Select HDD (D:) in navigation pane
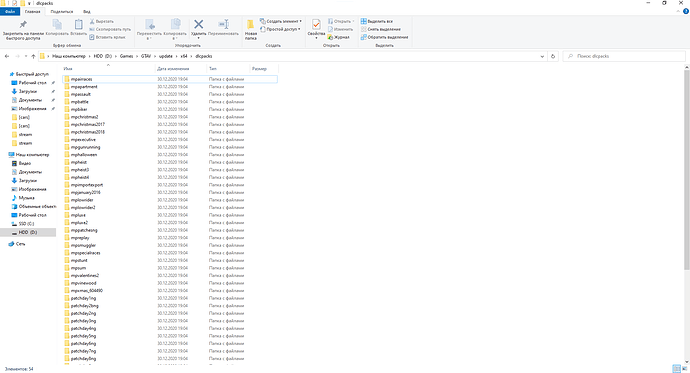Screen dimensions: 690x373 tap(28, 232)
